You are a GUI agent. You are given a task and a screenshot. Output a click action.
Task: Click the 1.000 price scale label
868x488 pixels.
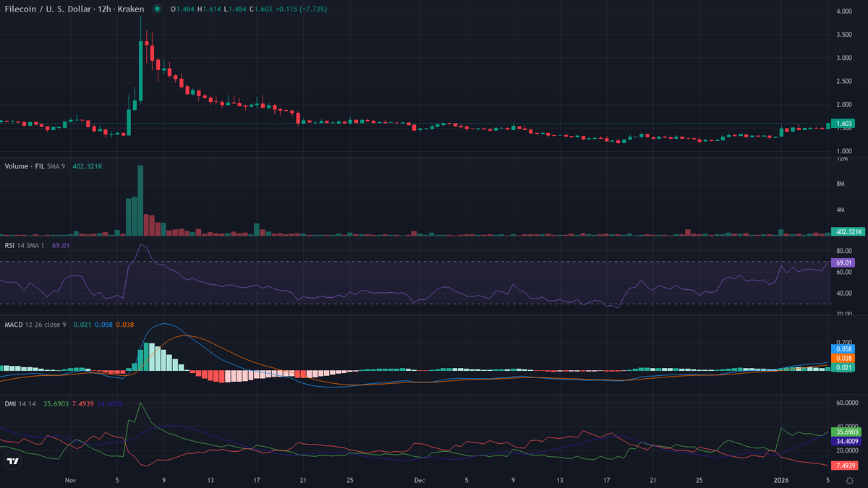point(843,151)
